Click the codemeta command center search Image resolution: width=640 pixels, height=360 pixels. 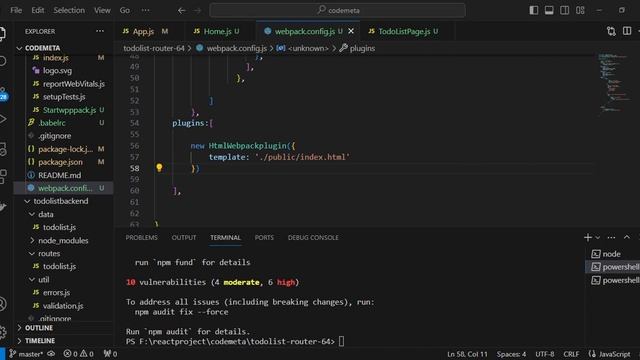[338, 10]
